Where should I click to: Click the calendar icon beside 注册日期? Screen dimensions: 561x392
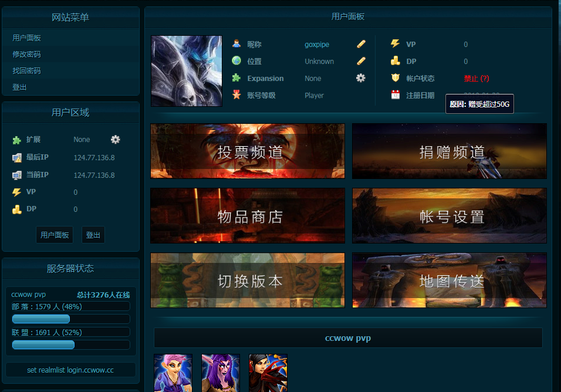tap(396, 95)
